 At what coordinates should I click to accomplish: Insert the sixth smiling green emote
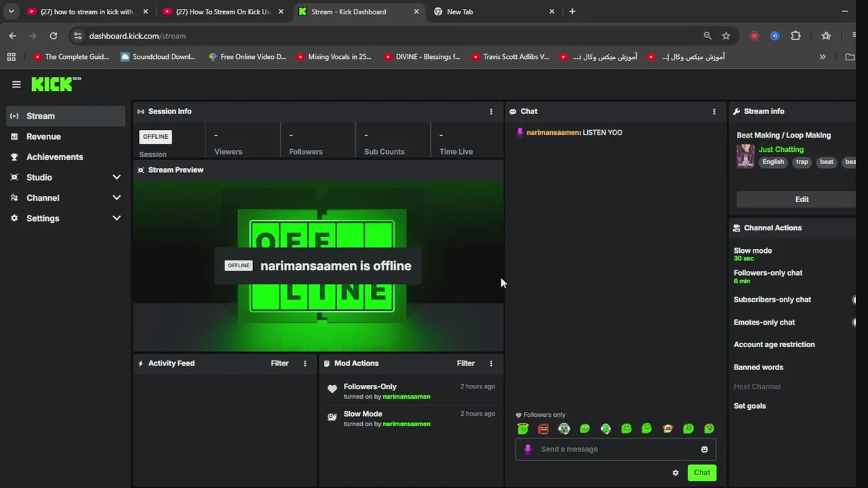tap(627, 428)
